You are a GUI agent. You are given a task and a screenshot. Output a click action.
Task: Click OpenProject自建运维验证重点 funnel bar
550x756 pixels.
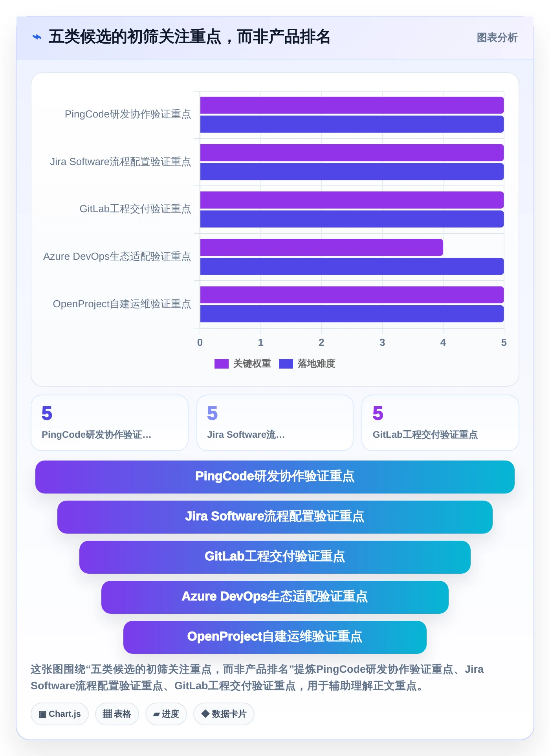tap(275, 637)
